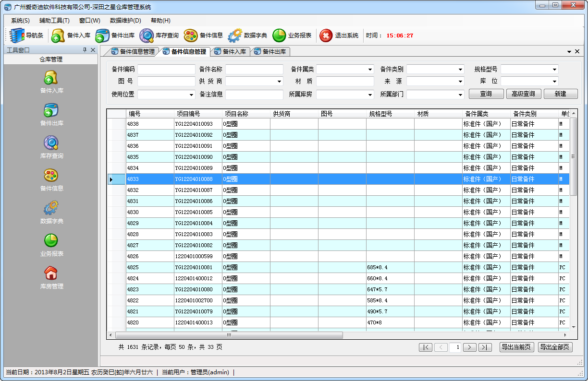Expand the 规格型号 dropdown
The height and width of the screenshot is (381, 588).
(x=554, y=69)
